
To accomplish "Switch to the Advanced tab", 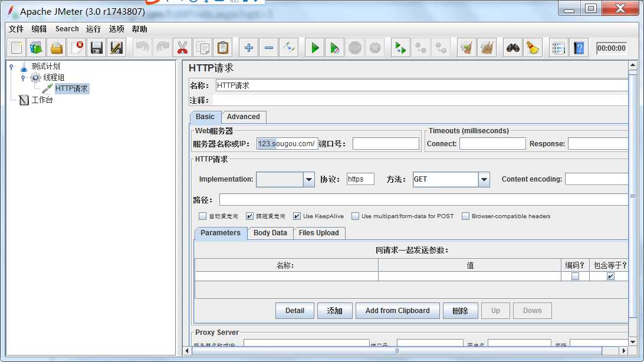I will [244, 117].
